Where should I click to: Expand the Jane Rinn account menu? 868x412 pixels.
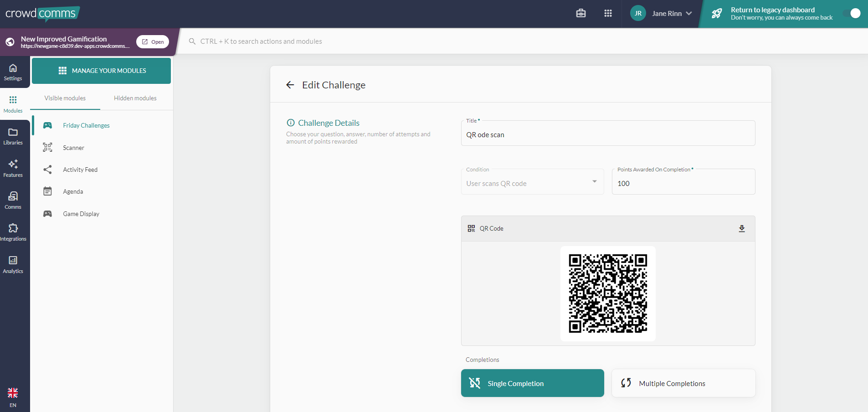pyautogui.click(x=672, y=13)
